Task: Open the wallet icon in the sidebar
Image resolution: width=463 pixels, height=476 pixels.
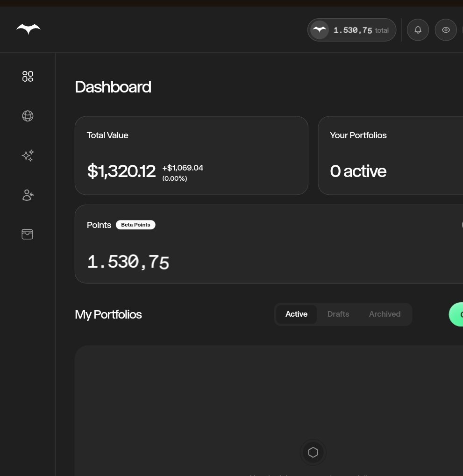Action: tap(27, 234)
